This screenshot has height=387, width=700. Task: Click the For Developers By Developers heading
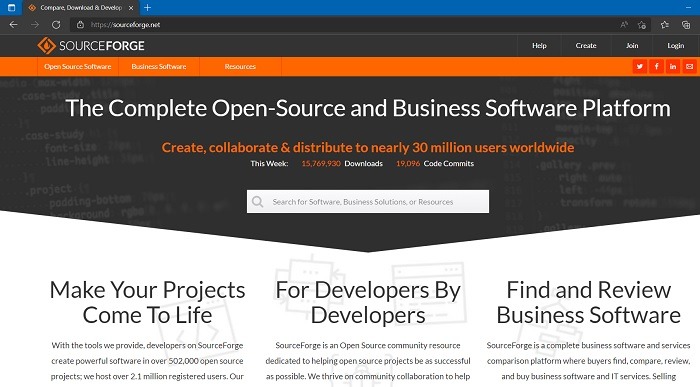(368, 302)
